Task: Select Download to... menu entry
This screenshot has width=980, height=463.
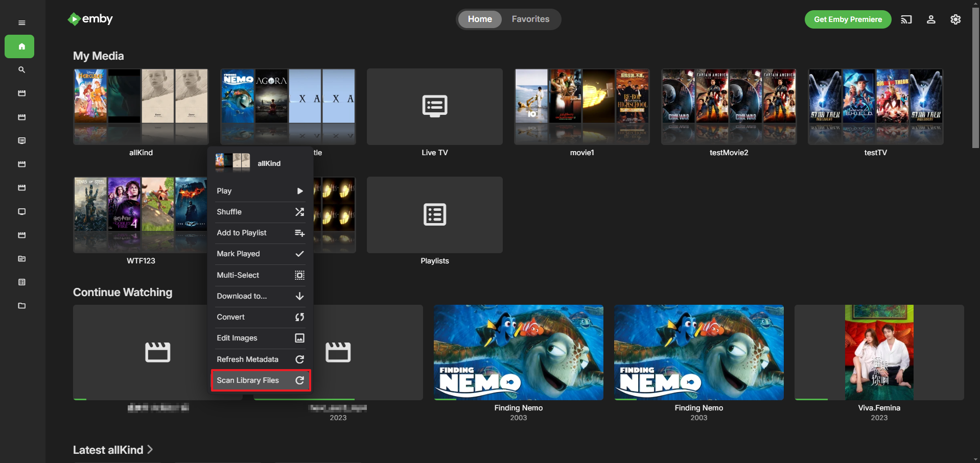Action: tap(260, 296)
